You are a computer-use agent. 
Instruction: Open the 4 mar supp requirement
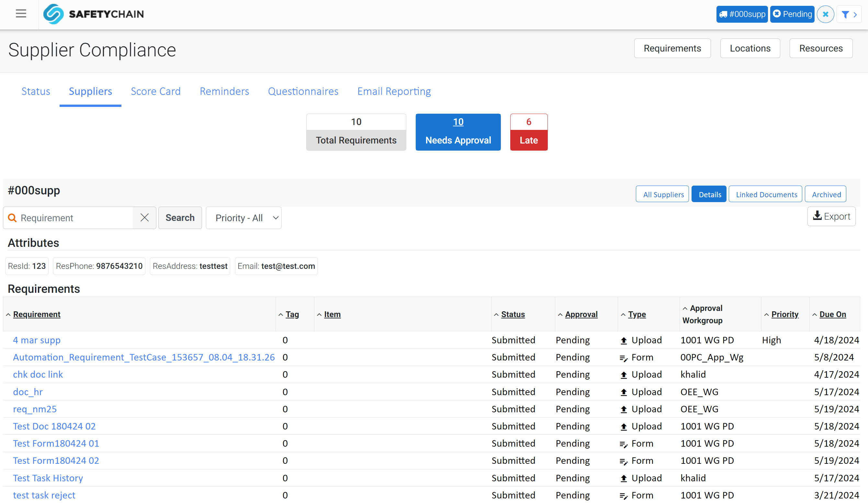coord(37,340)
